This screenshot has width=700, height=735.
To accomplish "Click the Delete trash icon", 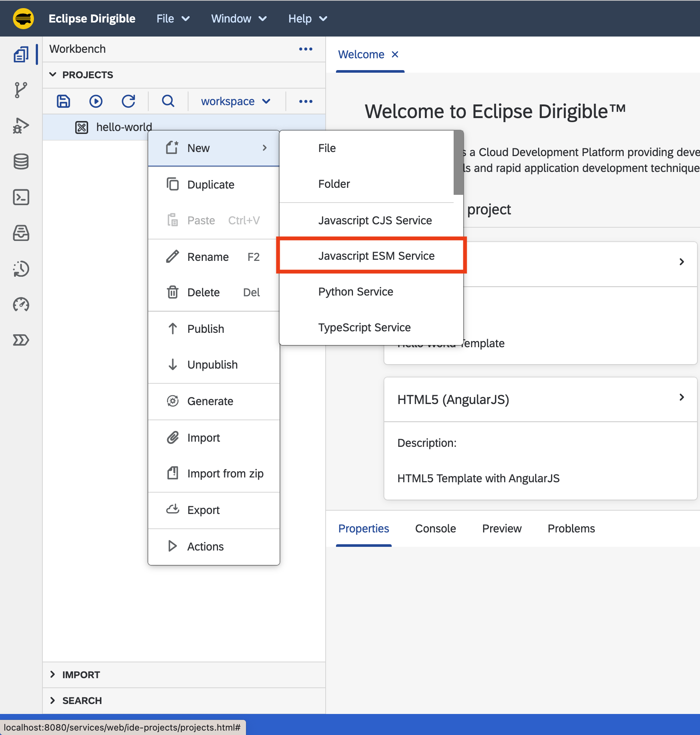I will coord(172,292).
